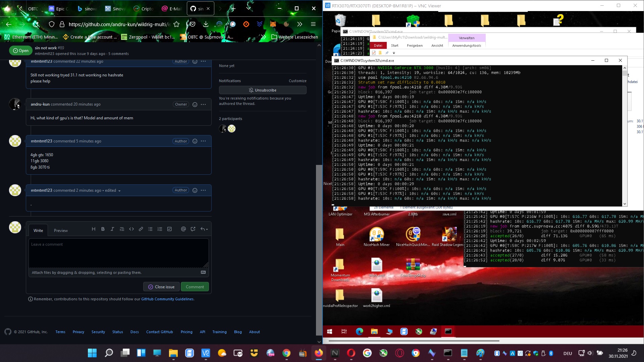Screen dimensions: 644x362
Task: Insert a link using the link icon
Action: tap(141, 229)
